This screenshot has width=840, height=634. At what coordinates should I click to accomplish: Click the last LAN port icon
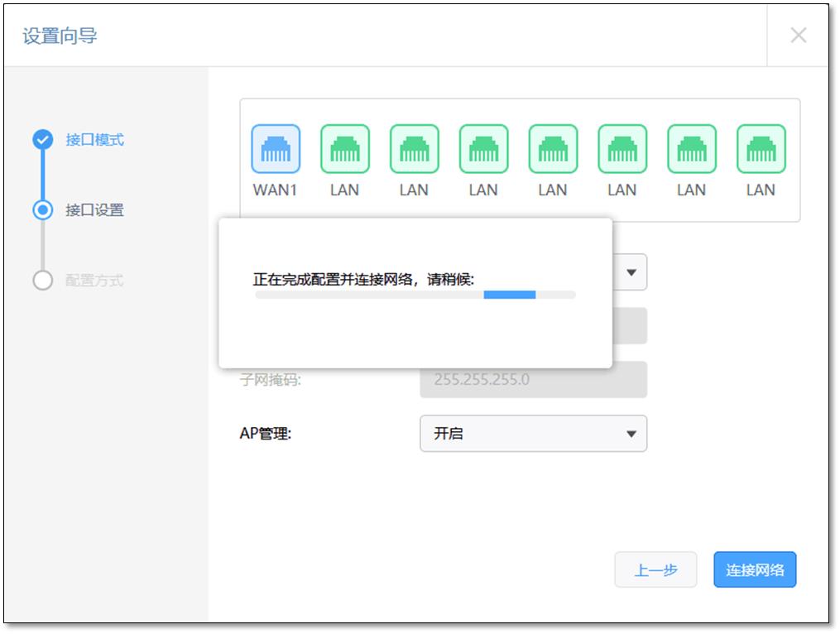tap(761, 149)
